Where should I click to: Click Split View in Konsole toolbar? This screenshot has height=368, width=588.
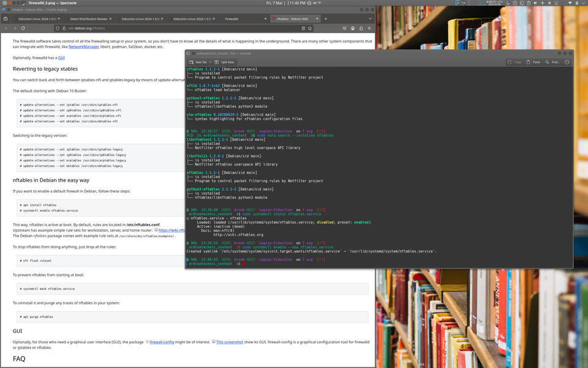(x=224, y=62)
